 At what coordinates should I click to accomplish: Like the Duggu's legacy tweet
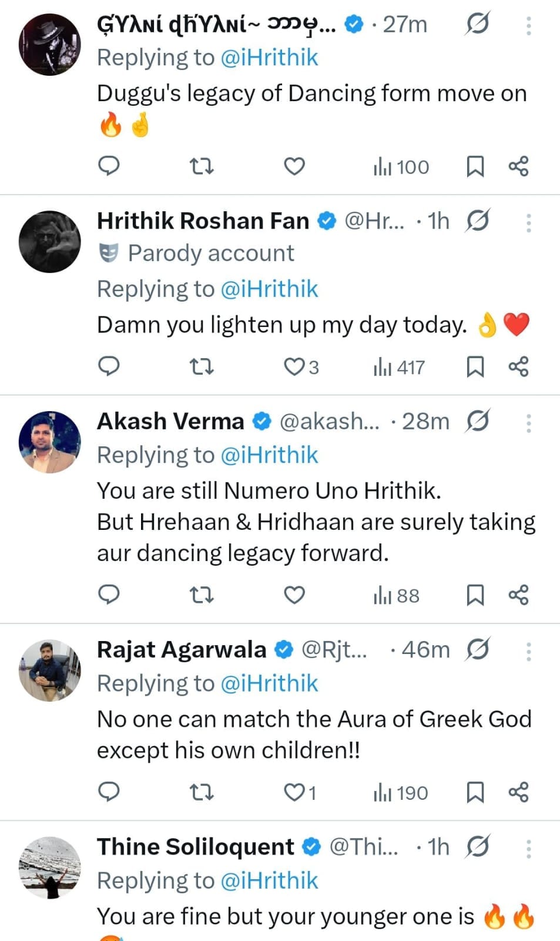point(294,166)
